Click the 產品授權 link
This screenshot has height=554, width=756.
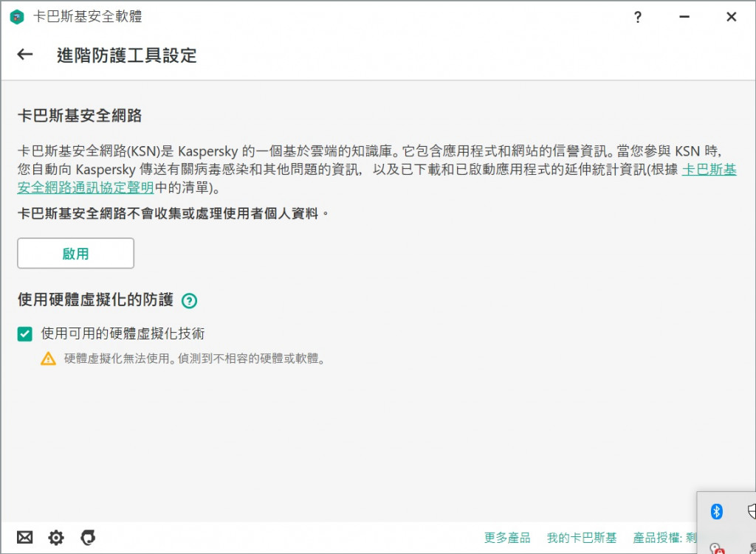click(x=664, y=538)
